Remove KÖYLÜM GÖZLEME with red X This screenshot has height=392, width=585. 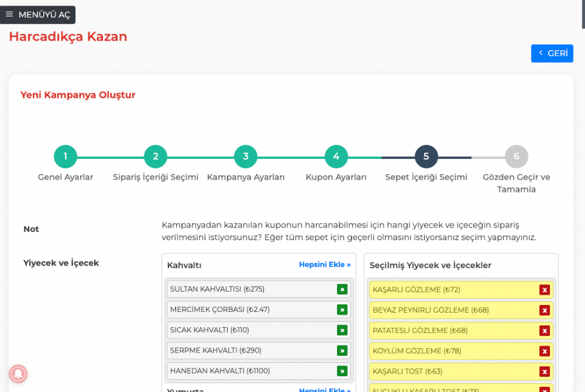click(x=545, y=351)
